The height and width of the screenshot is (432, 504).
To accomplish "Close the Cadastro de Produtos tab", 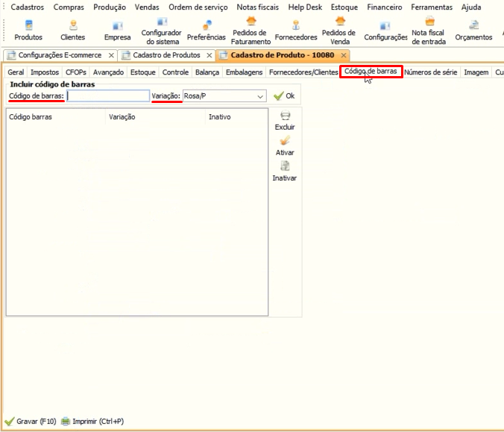I will click(210, 55).
